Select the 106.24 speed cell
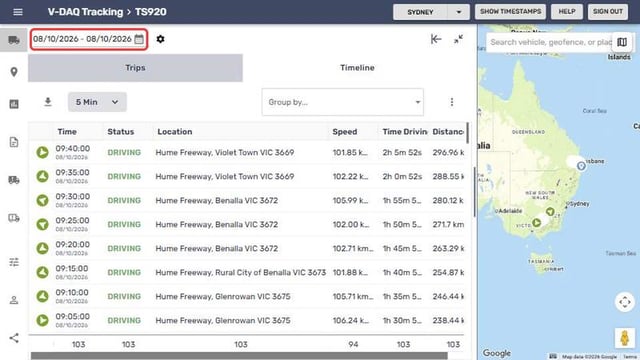 [x=351, y=320]
